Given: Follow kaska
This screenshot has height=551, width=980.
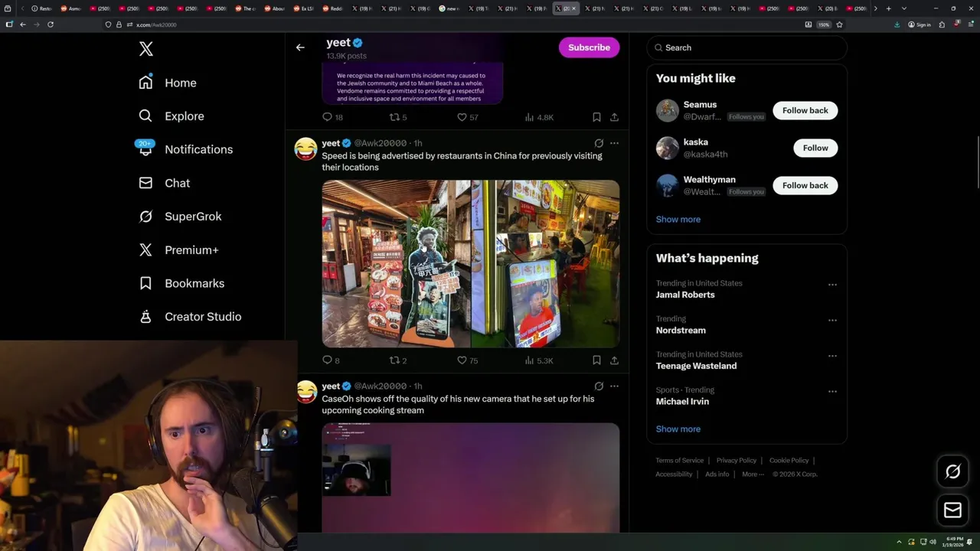Looking at the screenshot, I should 815,148.
